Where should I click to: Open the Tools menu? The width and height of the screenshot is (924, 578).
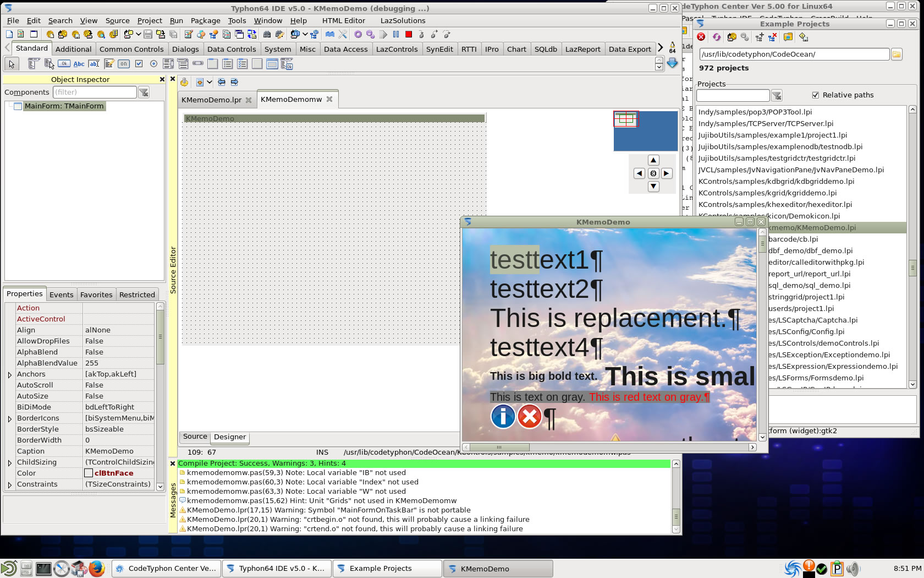click(237, 20)
